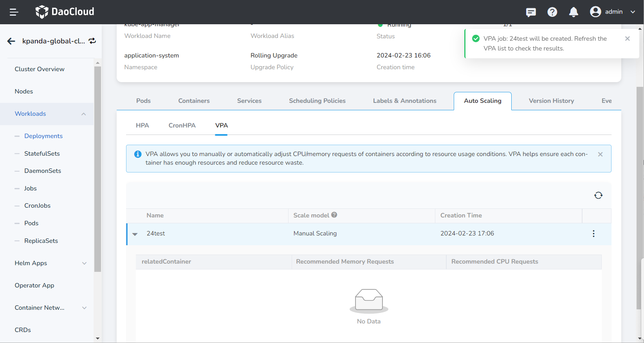Click the switch cluster icon
Viewport: 644px width, 343px height.
click(x=92, y=41)
